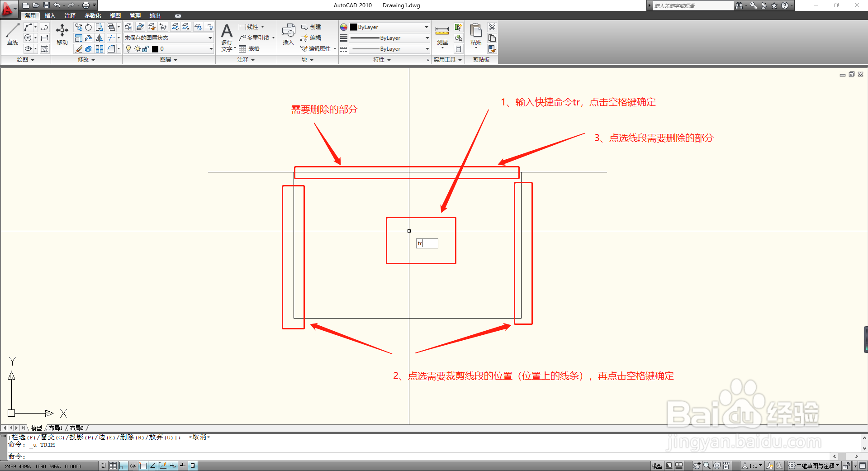Viewport: 868px width, 471px height.
Task: Select the Move (移动) tool
Action: pyautogui.click(x=62, y=34)
